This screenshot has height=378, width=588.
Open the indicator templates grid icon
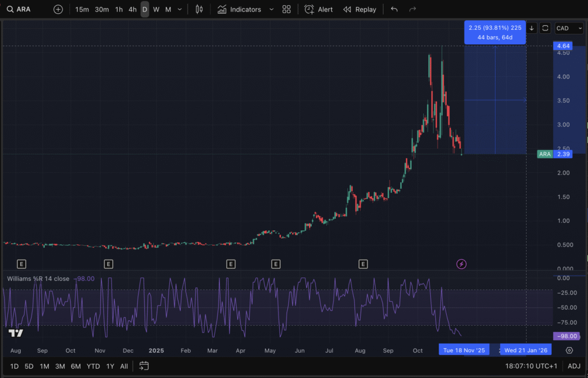click(x=287, y=9)
